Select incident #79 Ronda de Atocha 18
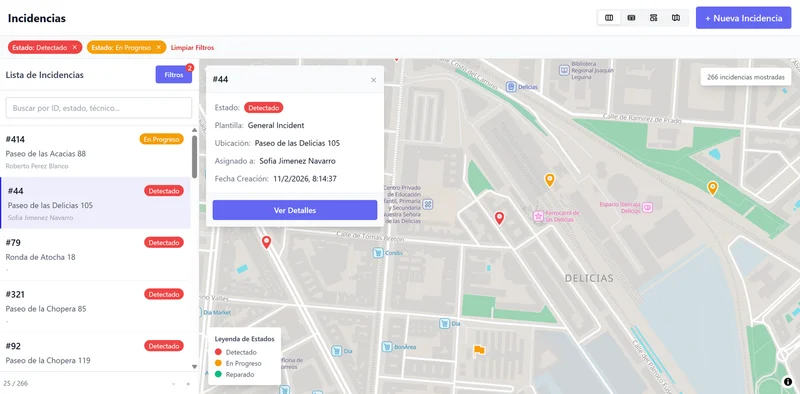800x394 pixels. [x=95, y=255]
